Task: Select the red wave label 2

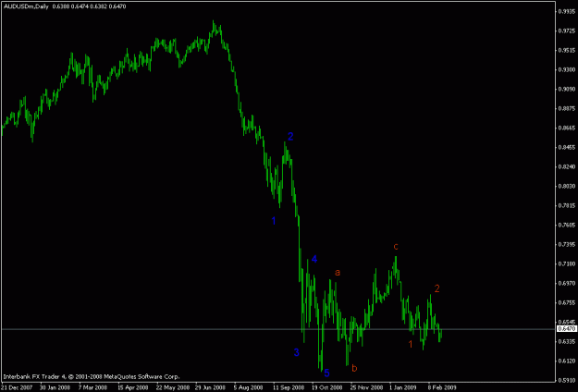Action: click(x=437, y=288)
